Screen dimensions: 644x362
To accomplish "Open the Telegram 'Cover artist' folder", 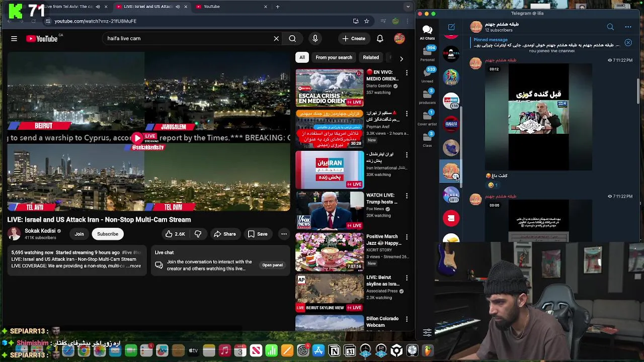I will pos(427,119).
